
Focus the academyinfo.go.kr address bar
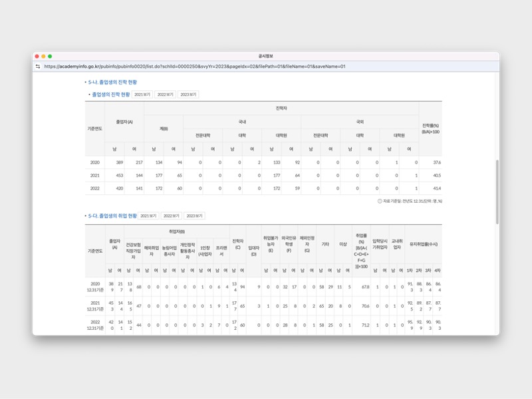point(195,66)
